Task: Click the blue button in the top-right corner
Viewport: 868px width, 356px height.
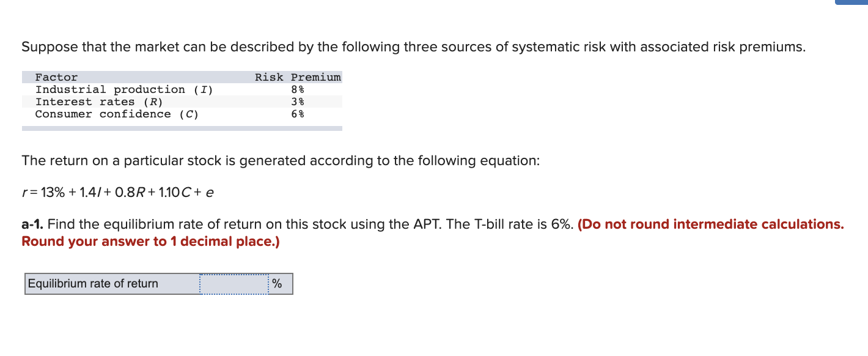Action: [851, 2]
